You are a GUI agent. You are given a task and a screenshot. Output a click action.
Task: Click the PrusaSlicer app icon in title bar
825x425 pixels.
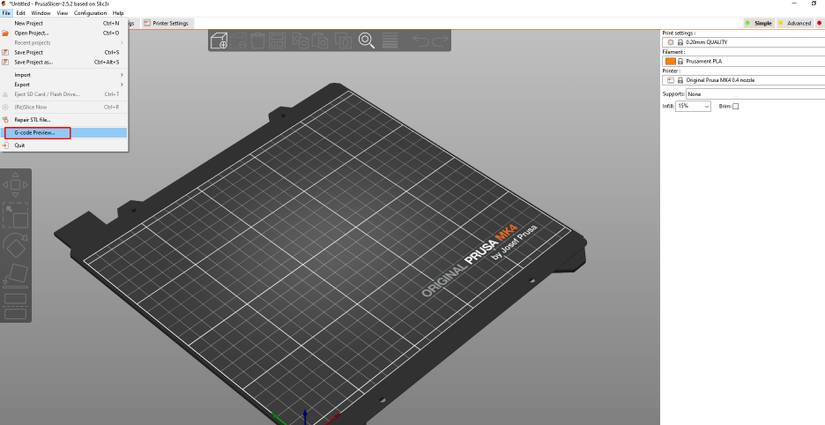tap(4, 4)
